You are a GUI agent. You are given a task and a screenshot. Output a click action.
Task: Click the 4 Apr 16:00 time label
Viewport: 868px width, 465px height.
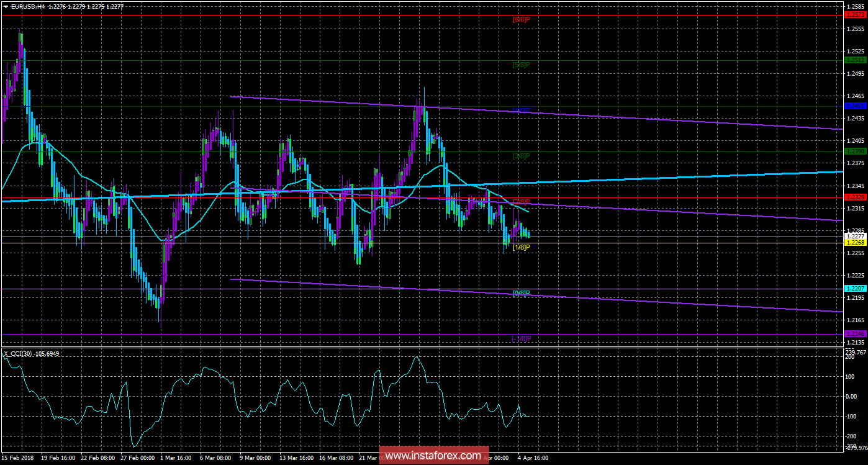coord(533,458)
